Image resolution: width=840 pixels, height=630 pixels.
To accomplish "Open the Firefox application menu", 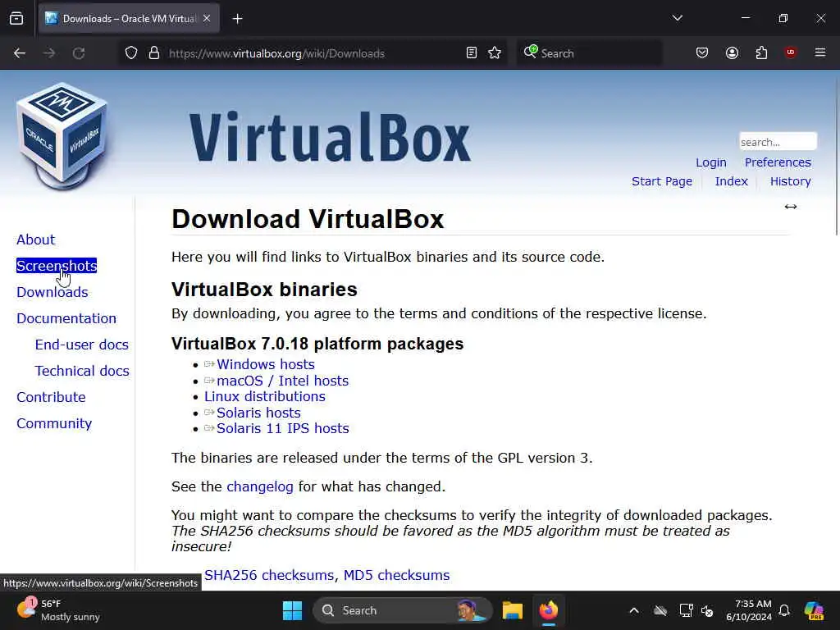I will [820, 52].
